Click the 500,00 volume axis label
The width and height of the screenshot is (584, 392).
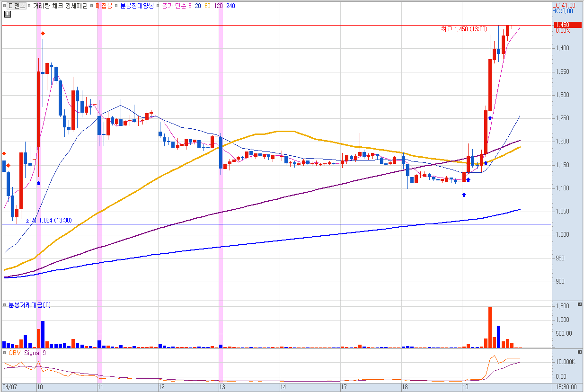click(x=564, y=334)
